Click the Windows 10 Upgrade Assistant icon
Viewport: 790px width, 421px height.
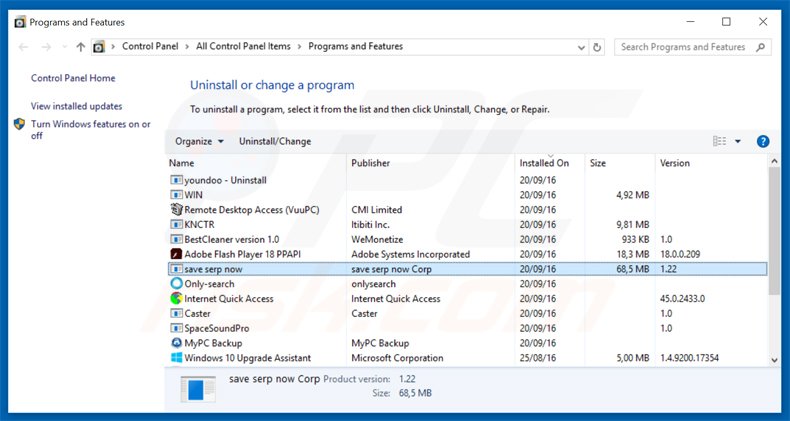click(176, 358)
